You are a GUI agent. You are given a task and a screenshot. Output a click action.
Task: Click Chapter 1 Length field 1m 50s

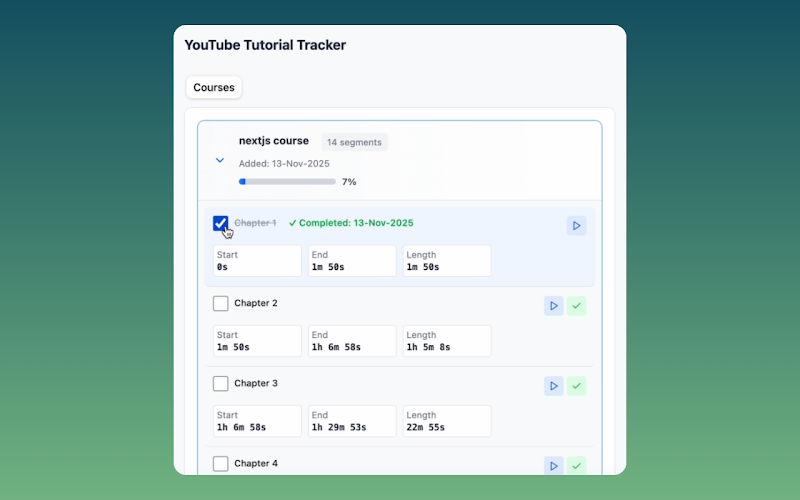coord(447,261)
